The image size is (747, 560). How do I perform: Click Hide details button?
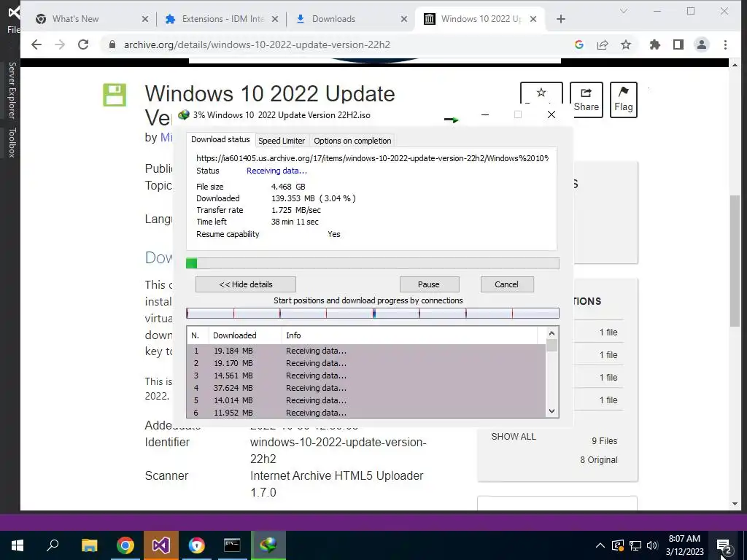[246, 284]
